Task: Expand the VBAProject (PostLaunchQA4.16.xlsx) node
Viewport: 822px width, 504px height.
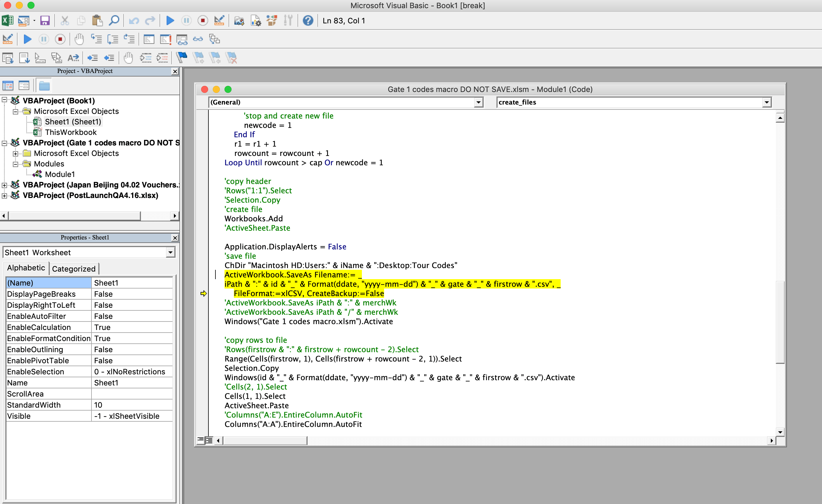Action: (x=4, y=196)
